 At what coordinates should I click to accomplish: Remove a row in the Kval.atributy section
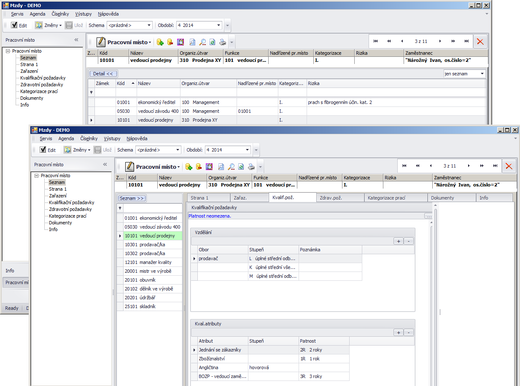409,332
